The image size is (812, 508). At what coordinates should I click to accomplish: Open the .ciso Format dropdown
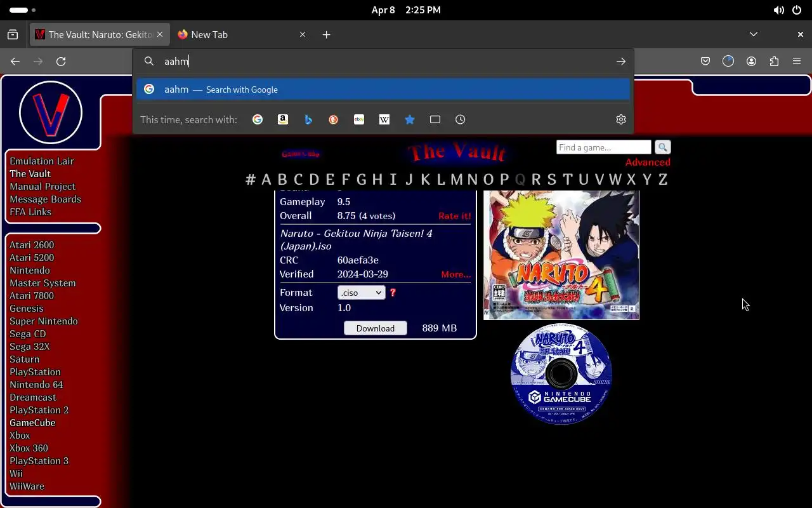361,293
